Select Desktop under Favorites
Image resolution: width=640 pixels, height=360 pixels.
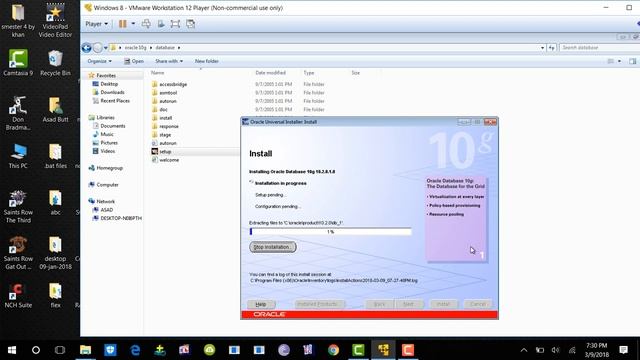coord(109,84)
